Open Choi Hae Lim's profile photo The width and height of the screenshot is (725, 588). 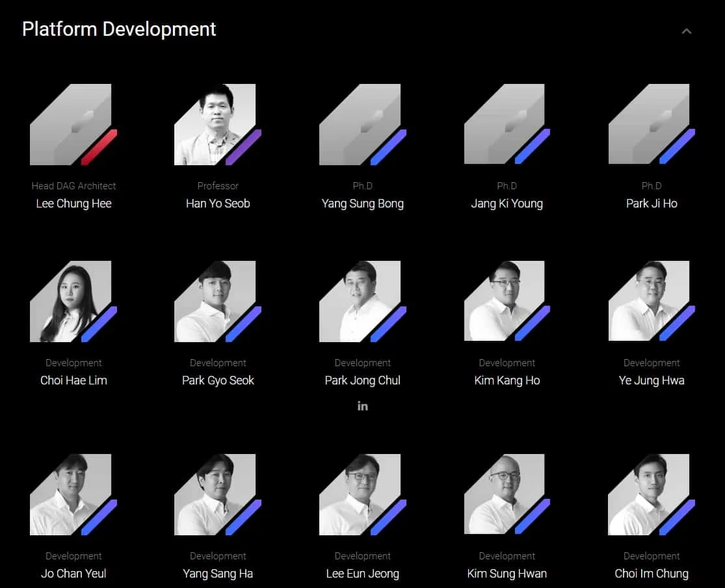(x=73, y=301)
